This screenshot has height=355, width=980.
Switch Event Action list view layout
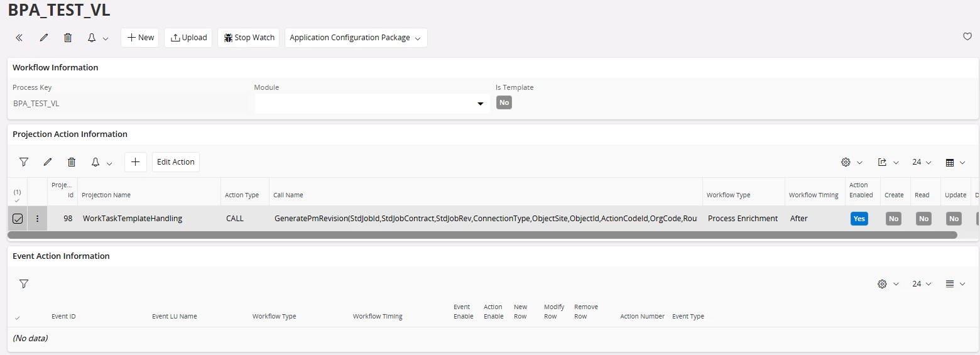pyautogui.click(x=955, y=284)
